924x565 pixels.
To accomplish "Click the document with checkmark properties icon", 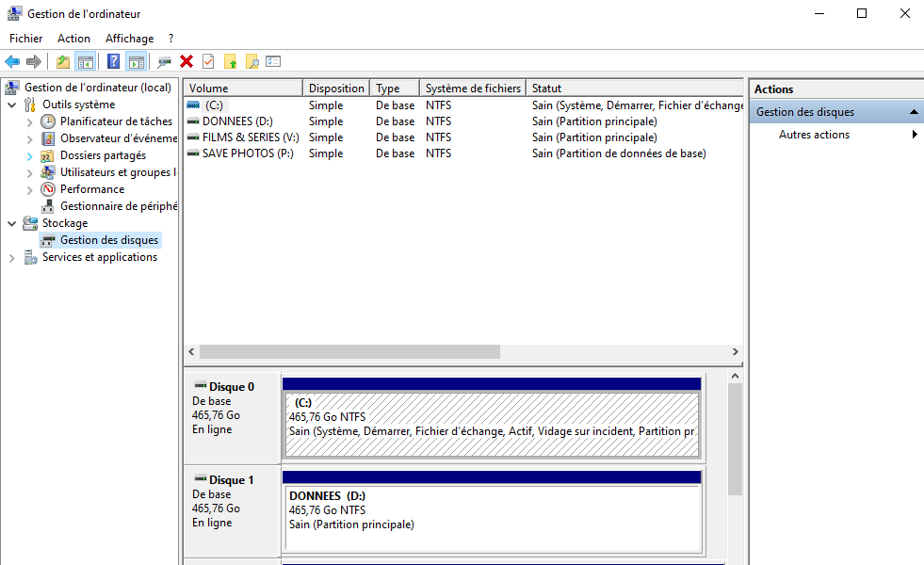I will (208, 61).
